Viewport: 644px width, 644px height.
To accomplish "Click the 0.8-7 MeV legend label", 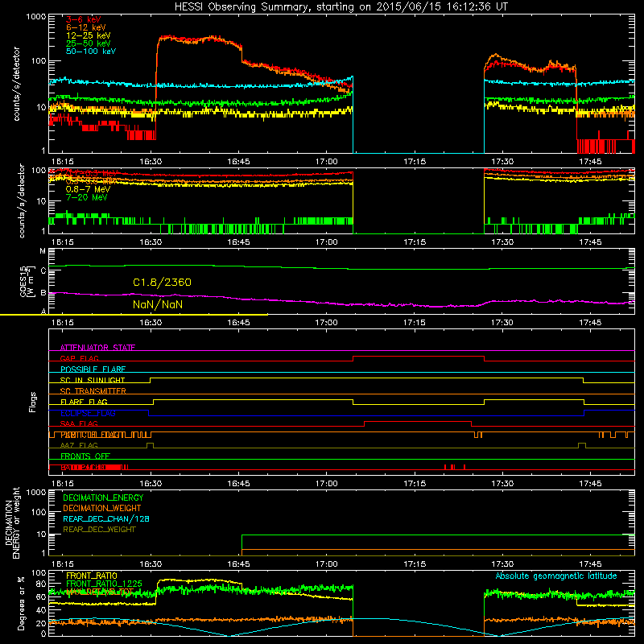I will click(x=88, y=189).
